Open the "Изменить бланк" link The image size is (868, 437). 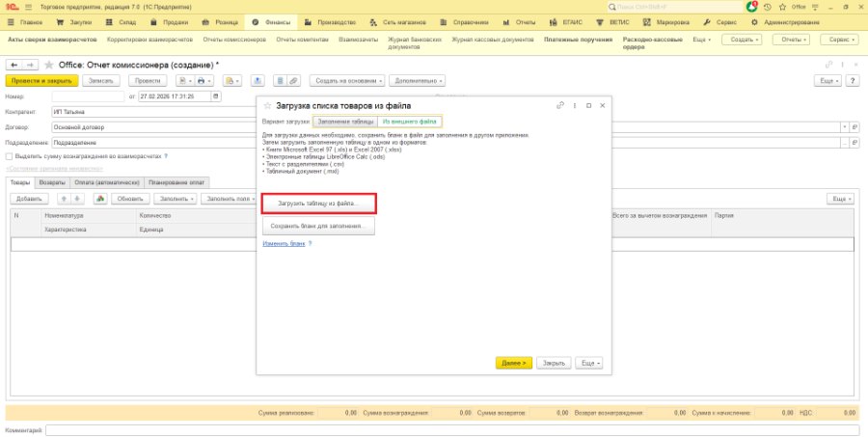pyautogui.click(x=284, y=244)
